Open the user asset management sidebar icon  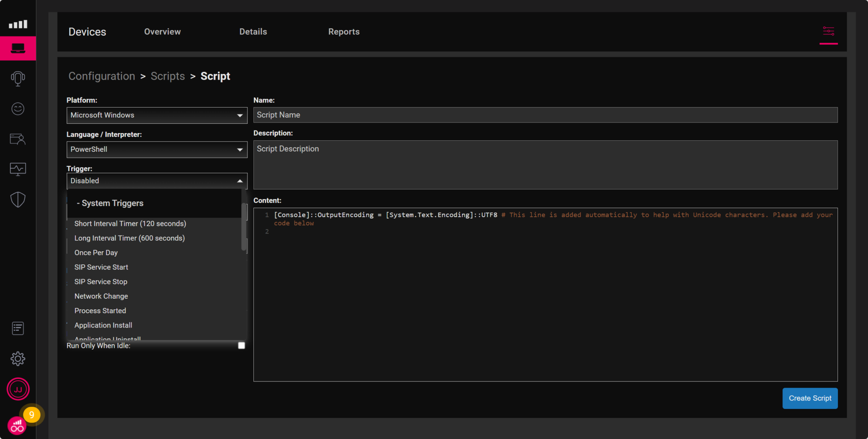tap(18, 139)
